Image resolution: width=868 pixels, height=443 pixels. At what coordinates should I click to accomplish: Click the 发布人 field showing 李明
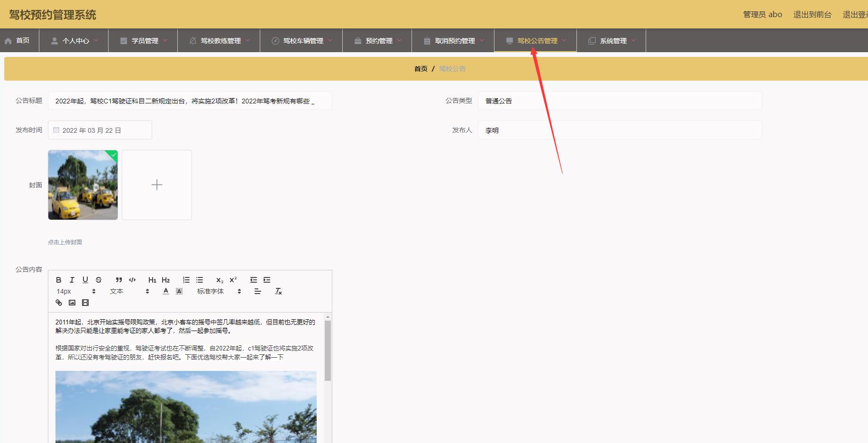coord(620,130)
